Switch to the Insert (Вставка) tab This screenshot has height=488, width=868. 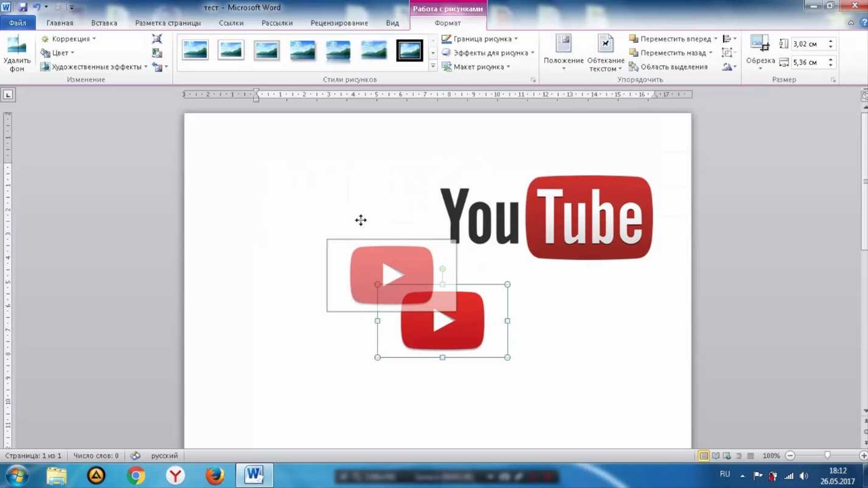pos(104,23)
